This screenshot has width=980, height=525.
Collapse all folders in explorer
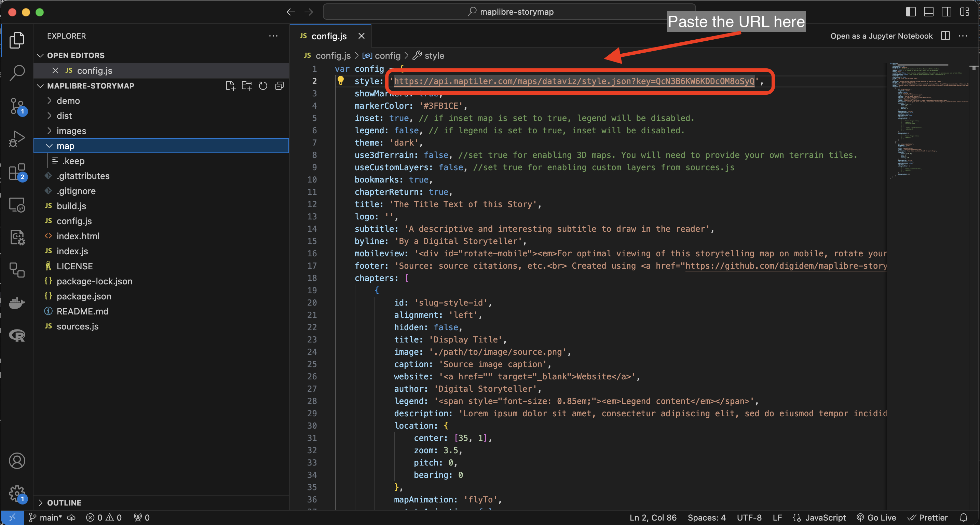280,85
